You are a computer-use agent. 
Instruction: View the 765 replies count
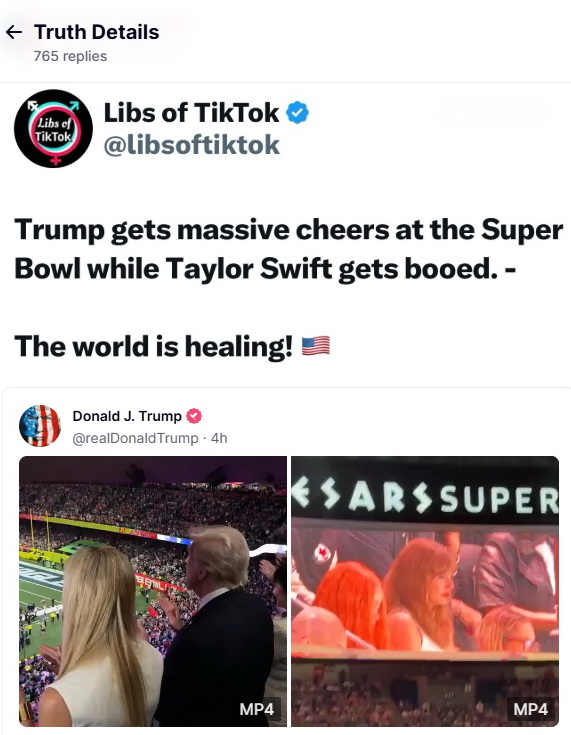tap(70, 56)
